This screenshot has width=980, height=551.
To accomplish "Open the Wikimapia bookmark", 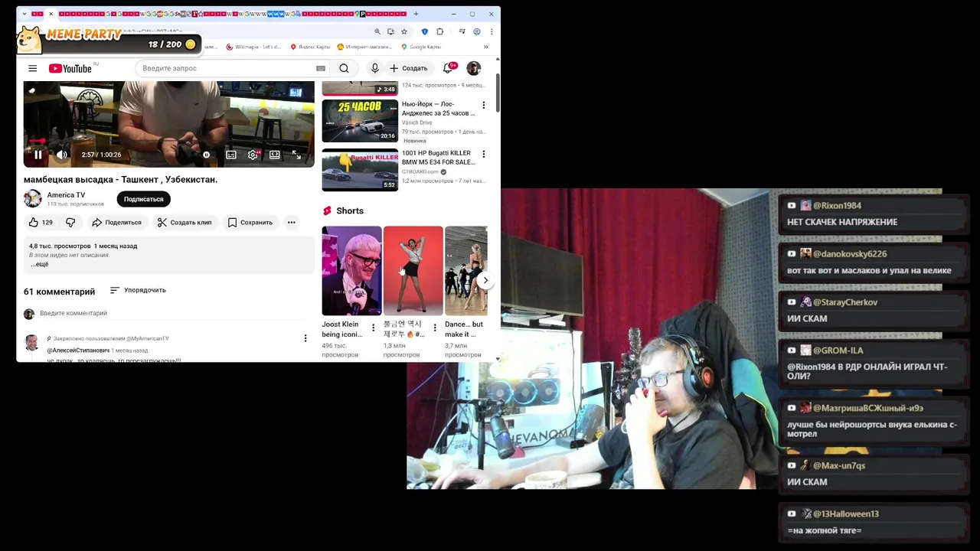I will [254, 47].
